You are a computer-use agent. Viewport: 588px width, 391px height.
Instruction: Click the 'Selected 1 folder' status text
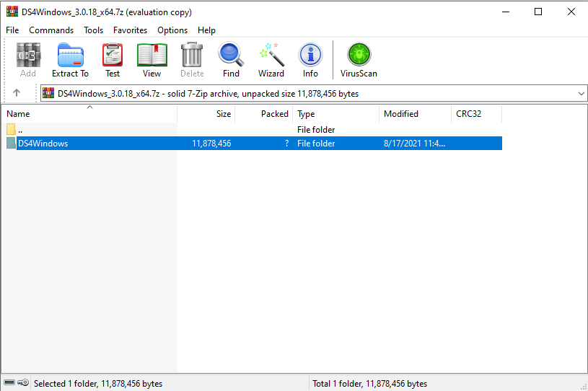(98, 384)
